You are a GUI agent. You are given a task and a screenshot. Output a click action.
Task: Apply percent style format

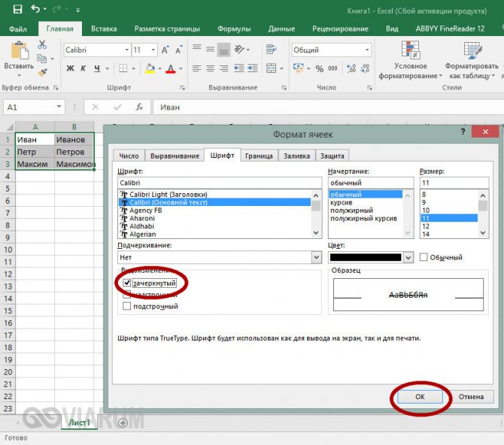pos(319,68)
